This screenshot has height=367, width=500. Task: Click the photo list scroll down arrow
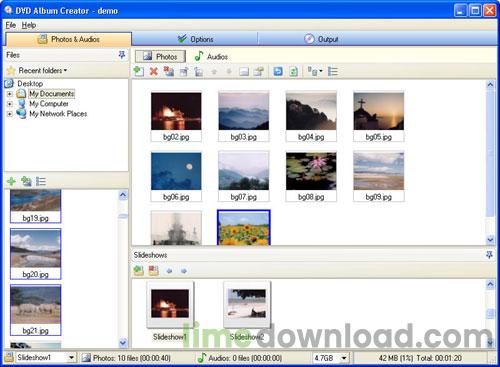tap(490, 239)
